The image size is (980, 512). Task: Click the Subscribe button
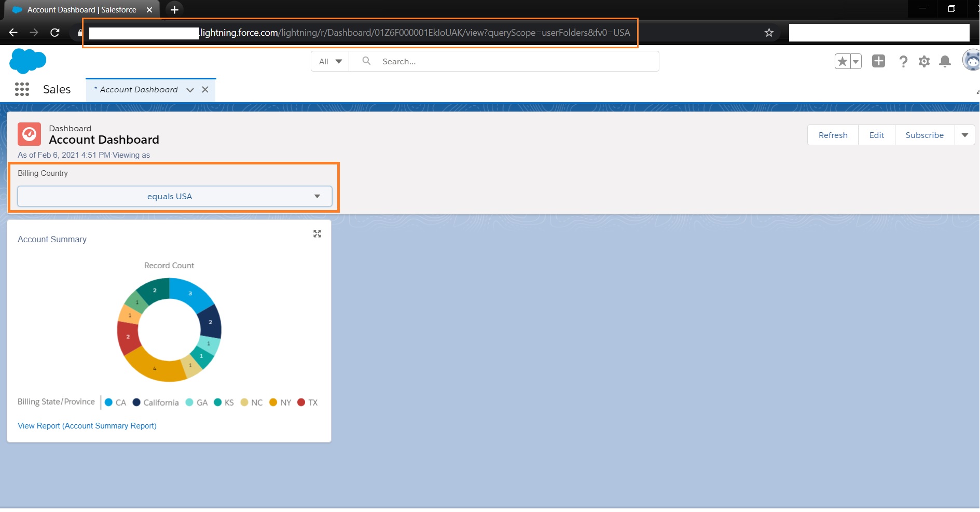(x=924, y=135)
